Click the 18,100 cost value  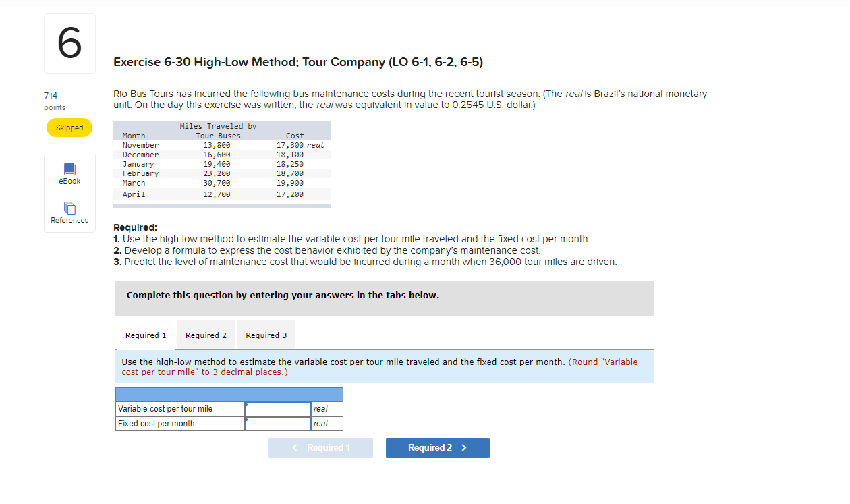click(x=290, y=155)
